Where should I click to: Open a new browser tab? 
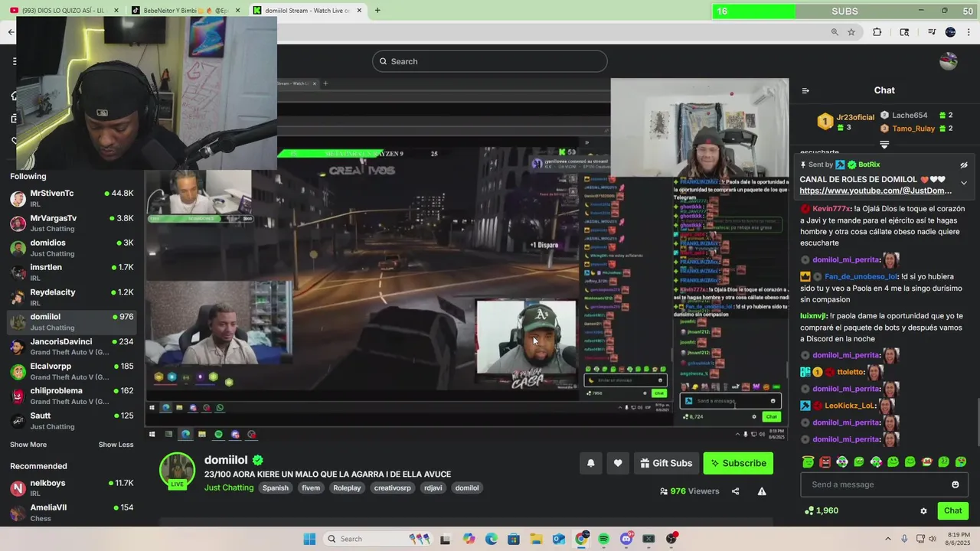point(377,11)
